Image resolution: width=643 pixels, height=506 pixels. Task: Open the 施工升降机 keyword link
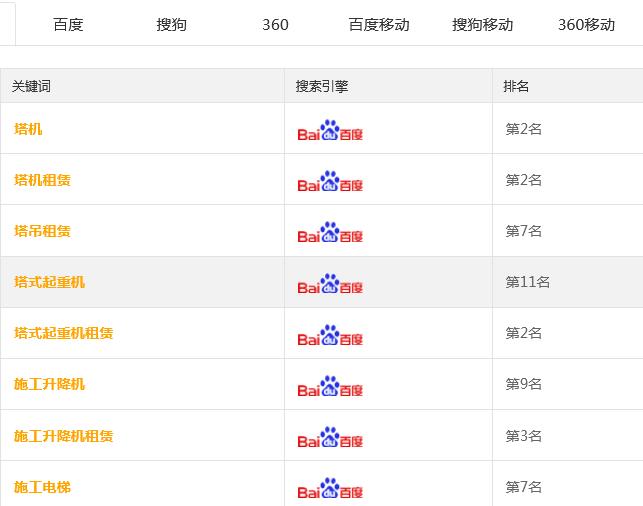pos(49,384)
